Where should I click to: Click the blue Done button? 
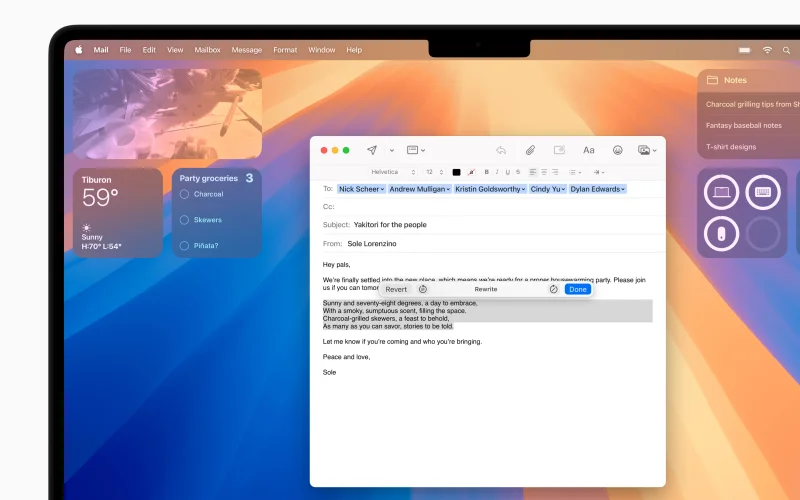[x=578, y=289]
